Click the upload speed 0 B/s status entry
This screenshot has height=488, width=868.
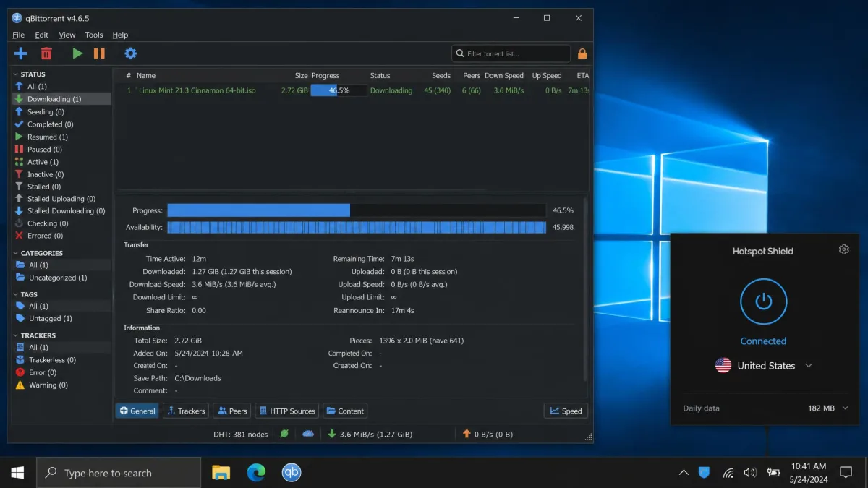(487, 434)
